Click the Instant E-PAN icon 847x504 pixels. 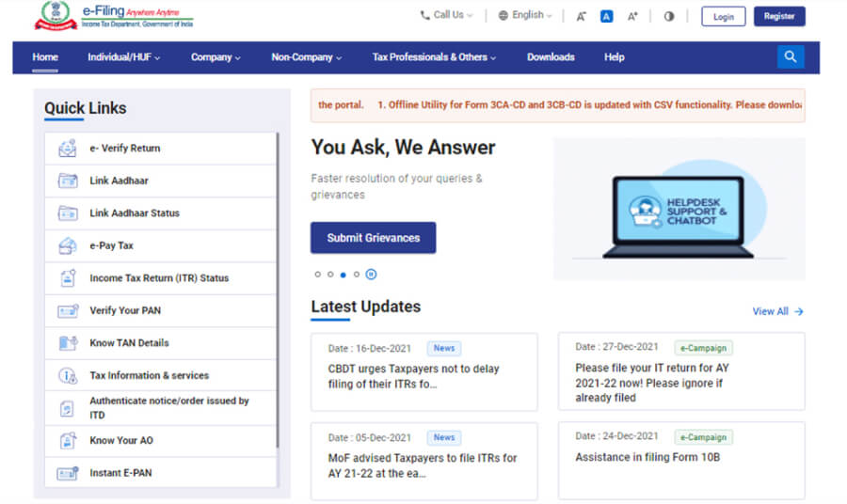(x=68, y=473)
